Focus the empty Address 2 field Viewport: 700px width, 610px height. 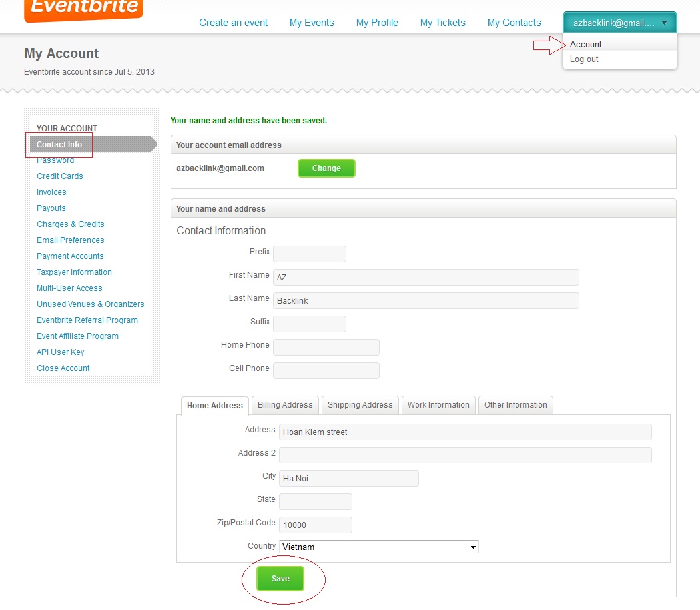[465, 455]
